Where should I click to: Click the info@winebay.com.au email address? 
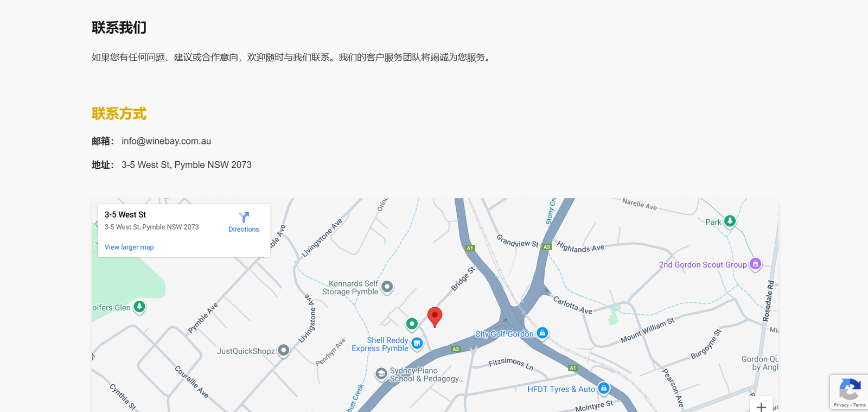pos(166,141)
